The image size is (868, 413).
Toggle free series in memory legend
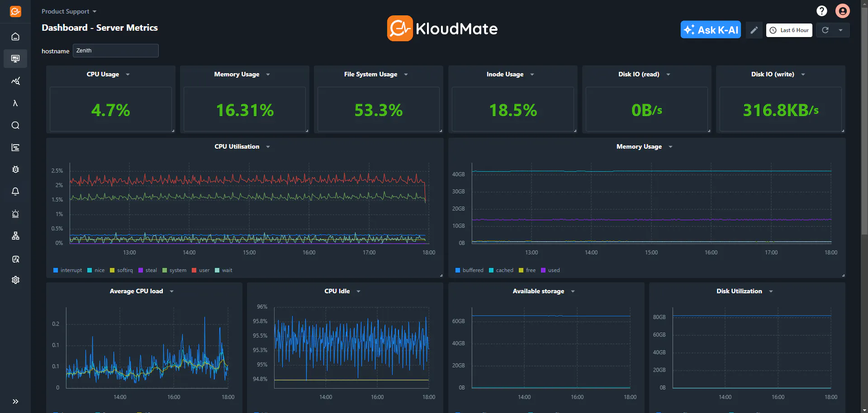[x=527, y=270]
